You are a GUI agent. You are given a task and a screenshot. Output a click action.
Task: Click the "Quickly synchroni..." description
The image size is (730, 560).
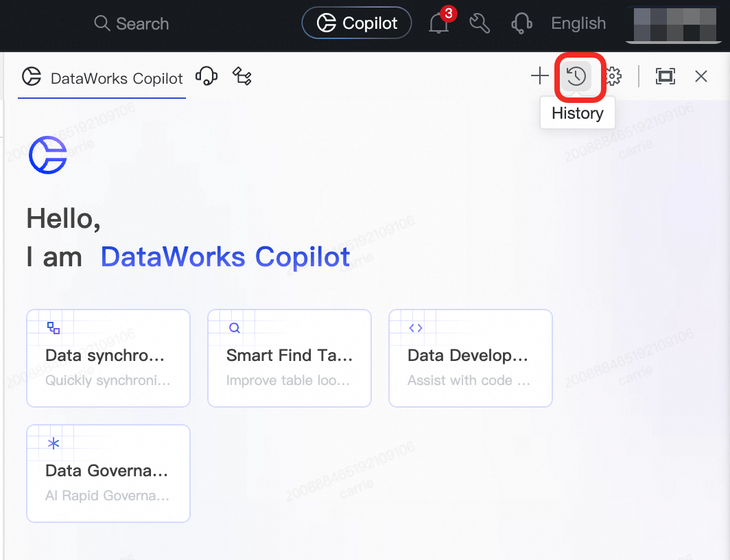pos(108,380)
